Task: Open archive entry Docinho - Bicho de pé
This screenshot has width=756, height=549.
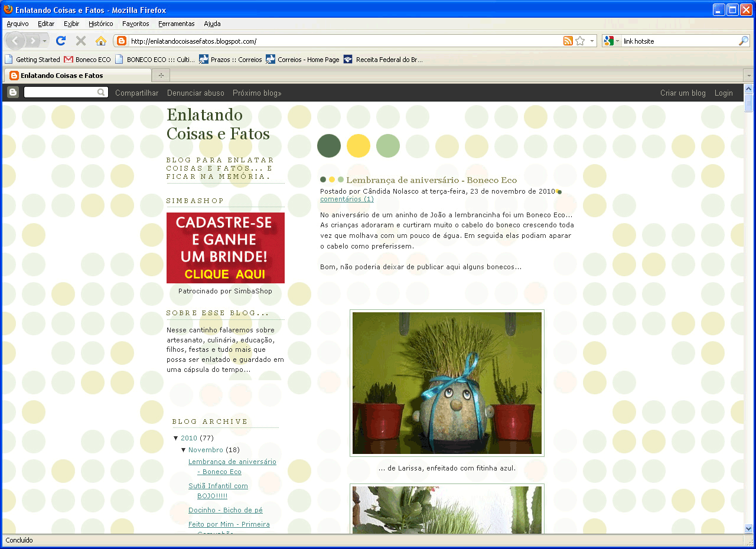Action: [x=226, y=510]
